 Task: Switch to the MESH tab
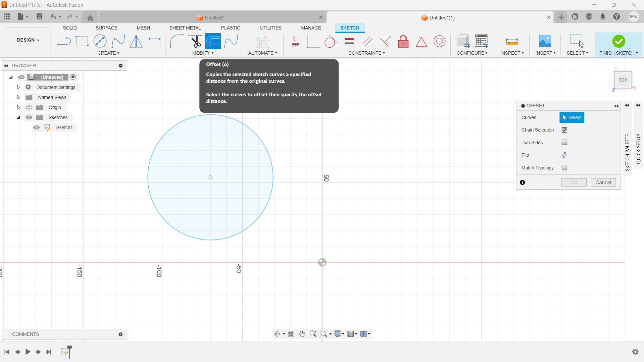click(x=143, y=28)
